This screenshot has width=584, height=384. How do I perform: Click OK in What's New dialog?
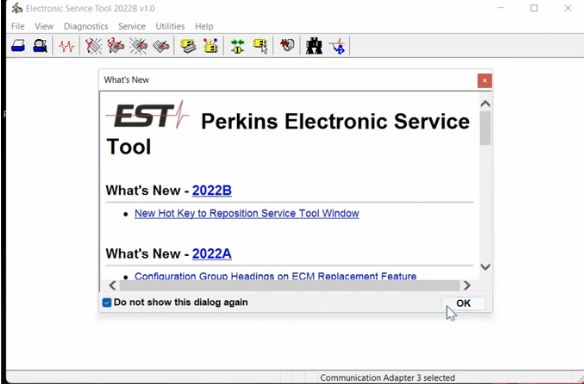coord(463,303)
